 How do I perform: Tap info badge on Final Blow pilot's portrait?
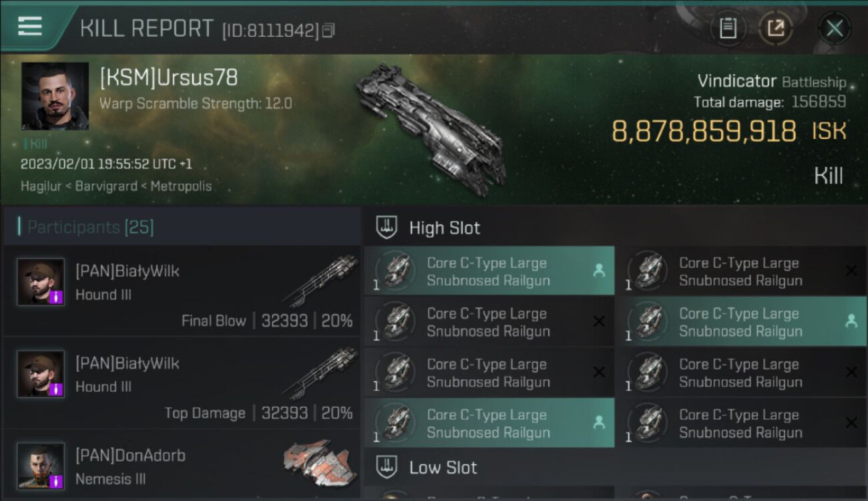[57, 297]
